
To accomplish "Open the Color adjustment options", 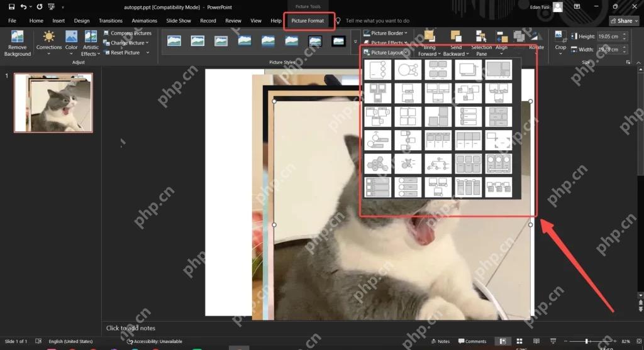I will [71, 43].
